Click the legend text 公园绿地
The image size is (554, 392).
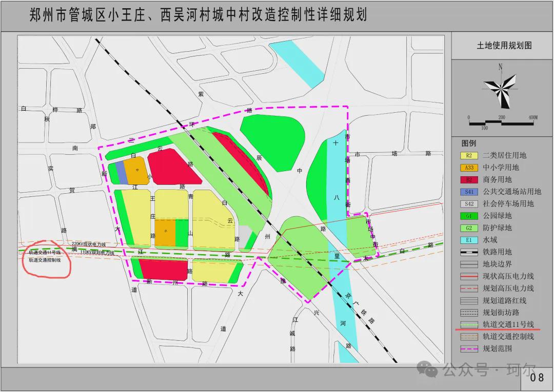(x=497, y=216)
